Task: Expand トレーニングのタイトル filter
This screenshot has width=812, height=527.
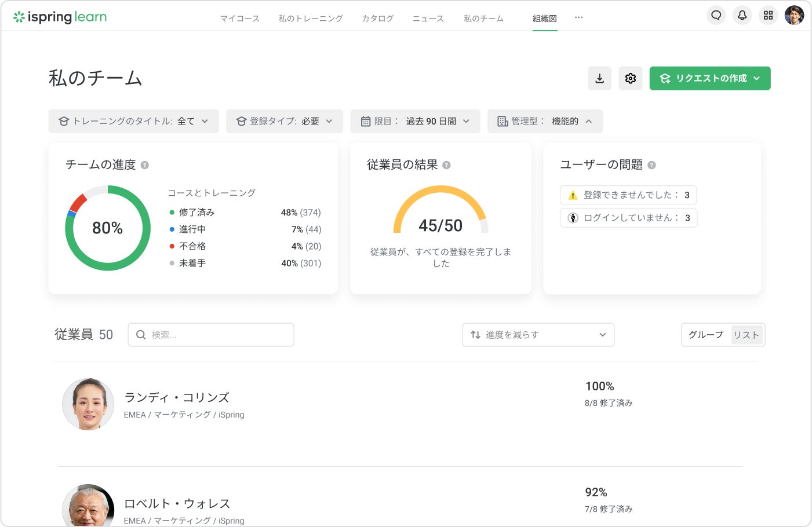Action: pyautogui.click(x=134, y=121)
